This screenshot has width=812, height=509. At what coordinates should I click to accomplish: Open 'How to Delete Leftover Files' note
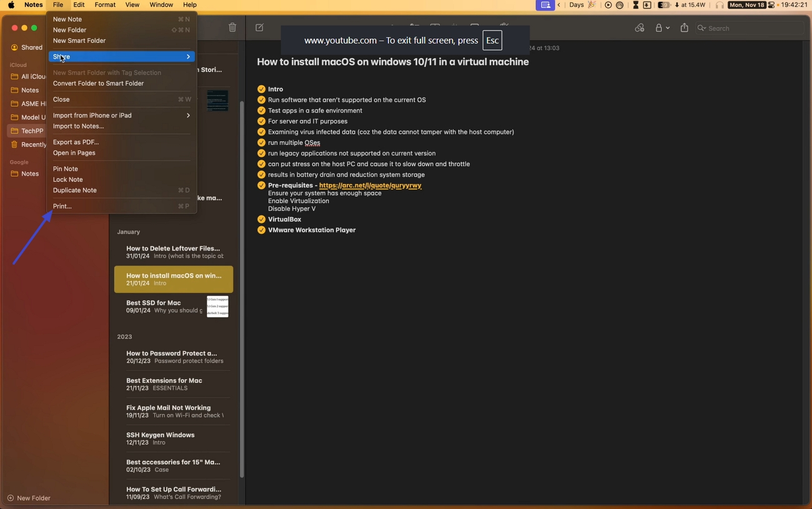click(x=174, y=252)
